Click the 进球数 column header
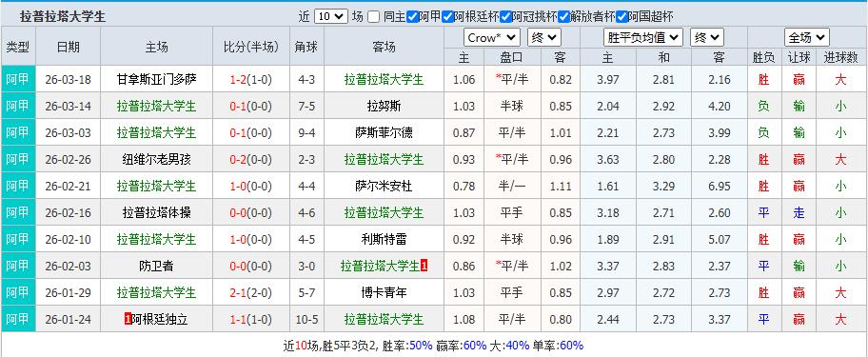868x357 pixels. [841, 57]
